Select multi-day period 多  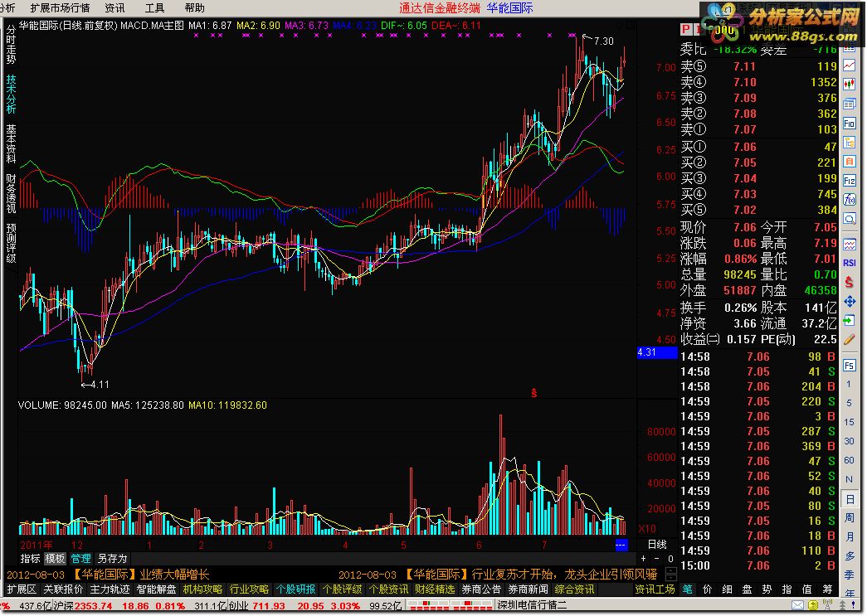pyautogui.click(x=850, y=555)
